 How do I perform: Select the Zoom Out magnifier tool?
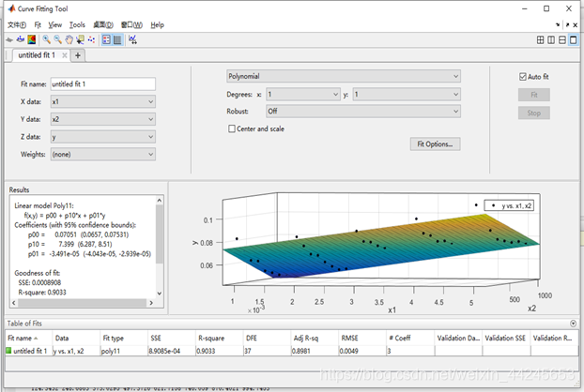point(57,39)
